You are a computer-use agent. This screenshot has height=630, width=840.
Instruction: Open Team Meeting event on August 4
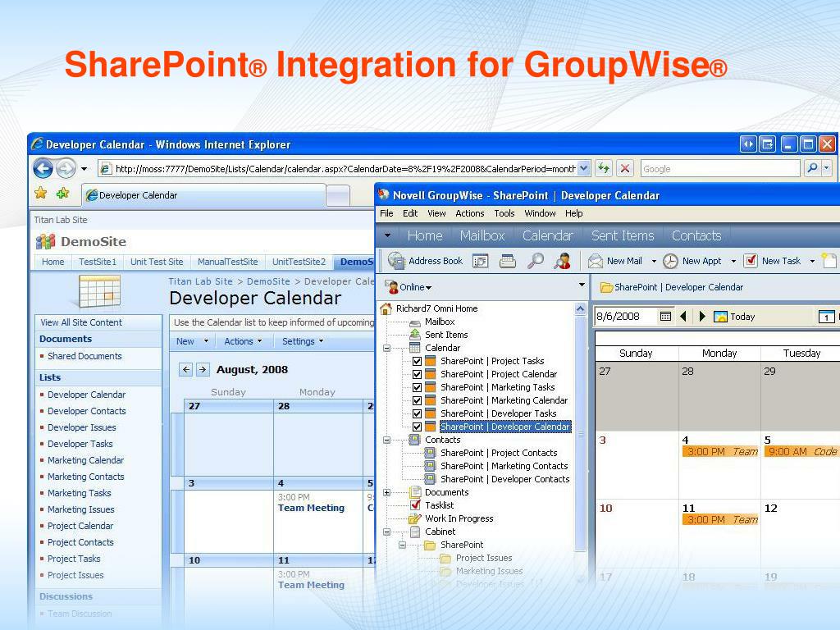(x=311, y=508)
